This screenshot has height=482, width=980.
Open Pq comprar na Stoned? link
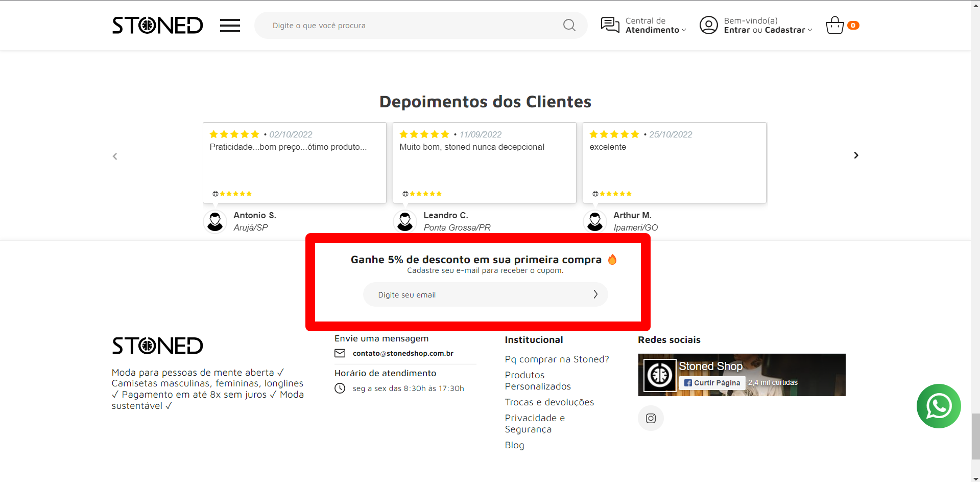click(x=557, y=359)
